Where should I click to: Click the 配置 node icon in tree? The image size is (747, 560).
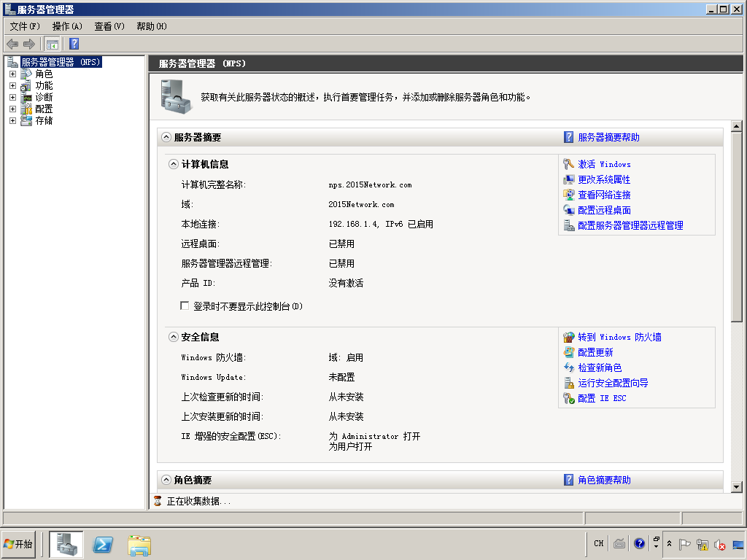coord(26,109)
